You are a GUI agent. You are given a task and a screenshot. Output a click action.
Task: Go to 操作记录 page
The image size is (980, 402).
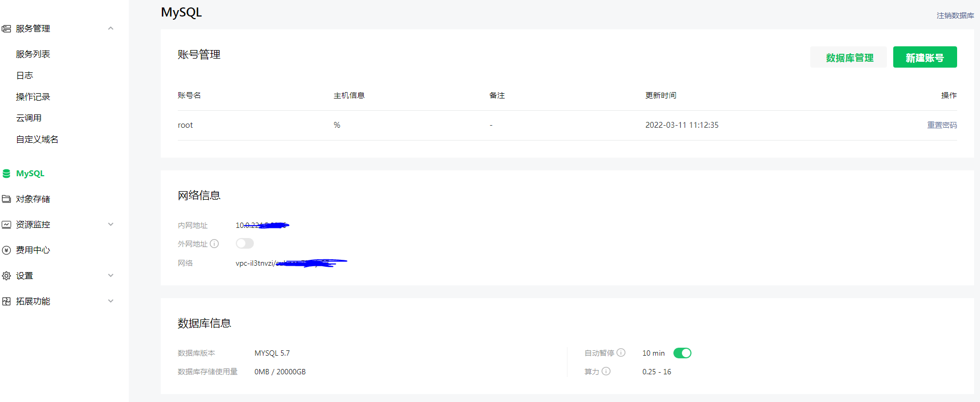tap(33, 97)
